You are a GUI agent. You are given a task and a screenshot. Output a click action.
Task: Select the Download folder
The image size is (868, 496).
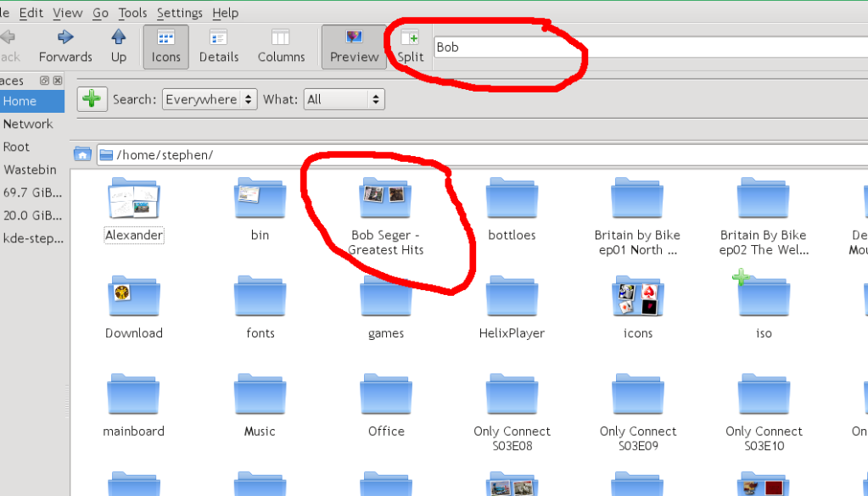134,308
